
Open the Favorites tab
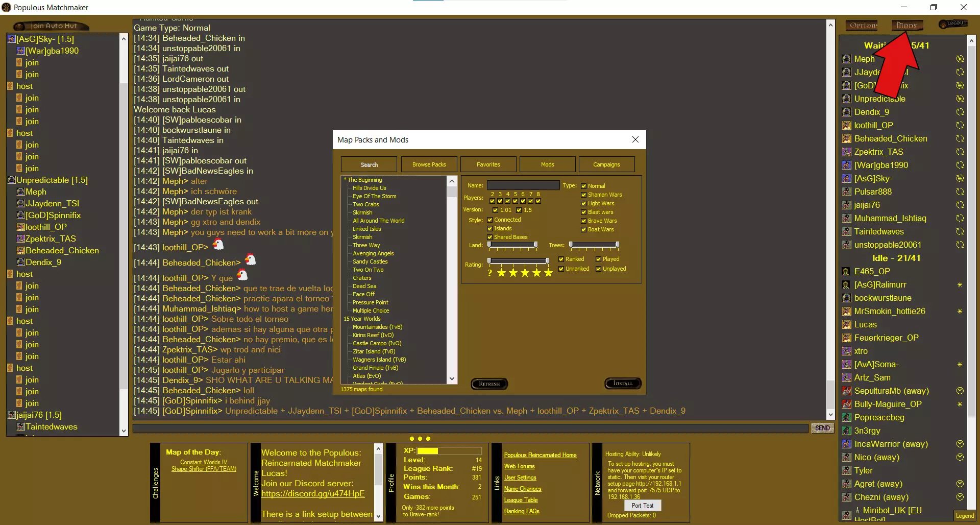point(488,165)
